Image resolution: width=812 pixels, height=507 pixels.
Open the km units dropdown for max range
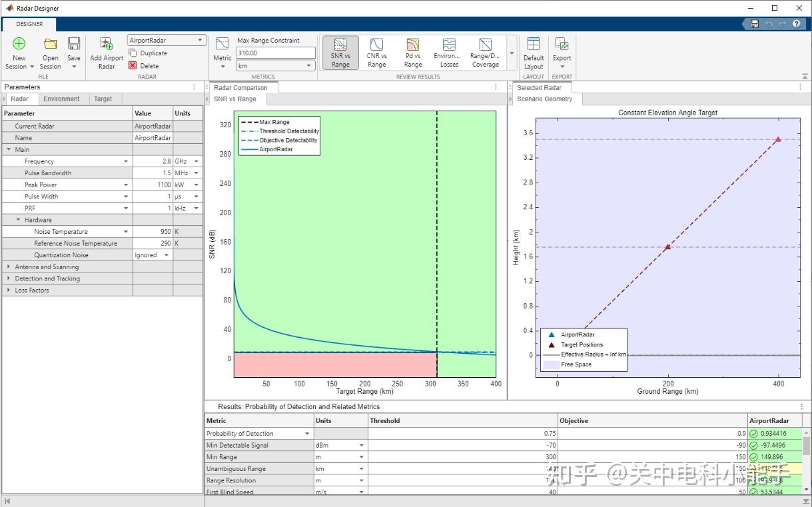coord(275,66)
